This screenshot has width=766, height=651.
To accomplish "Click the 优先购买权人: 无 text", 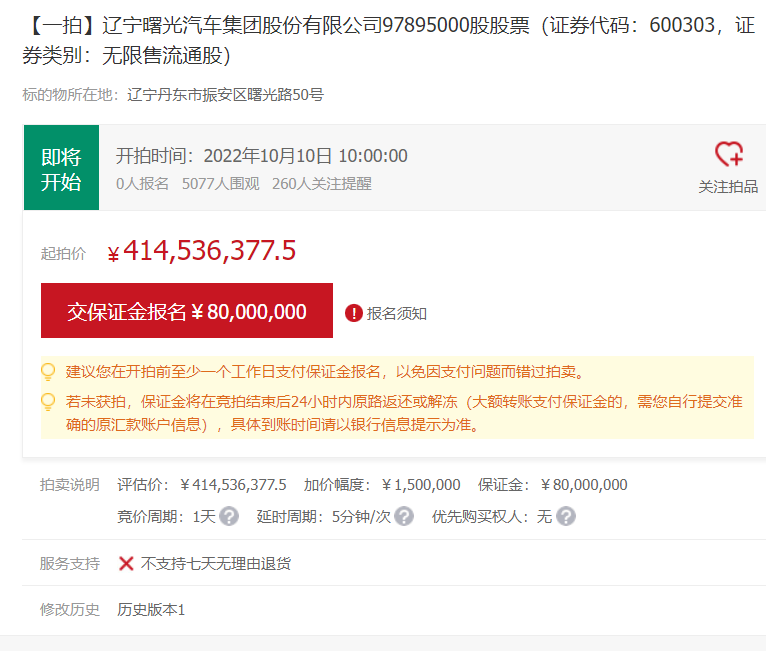I will pos(492,516).
